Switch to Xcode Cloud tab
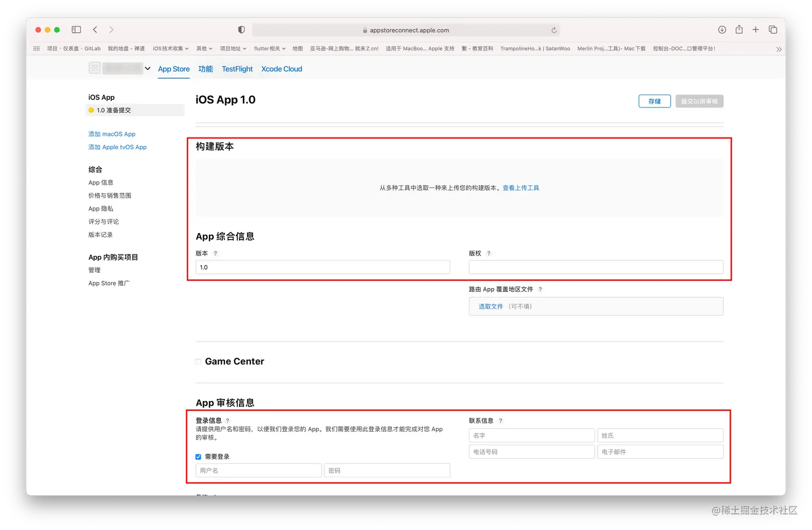The image size is (812, 530). [x=281, y=69]
